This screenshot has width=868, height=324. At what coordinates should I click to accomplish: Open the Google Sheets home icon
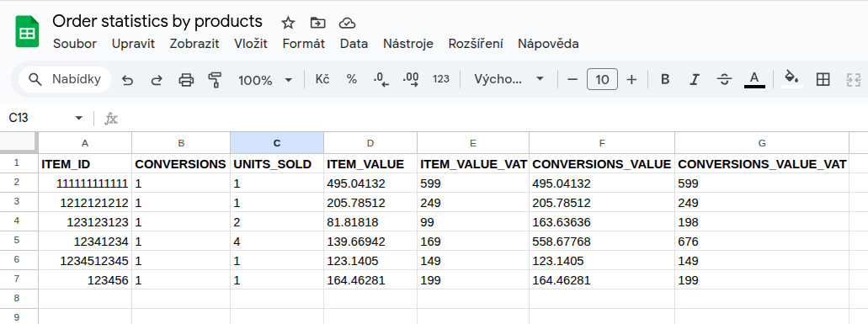point(27,31)
